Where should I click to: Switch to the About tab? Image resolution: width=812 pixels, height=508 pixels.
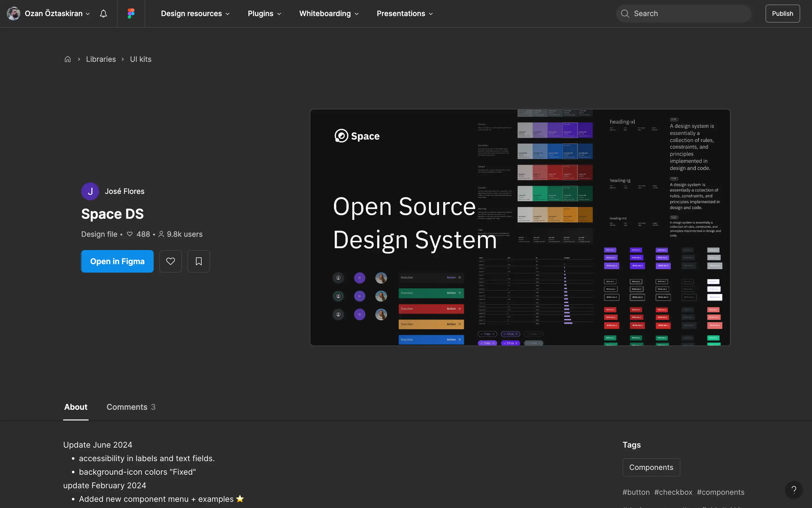click(76, 407)
